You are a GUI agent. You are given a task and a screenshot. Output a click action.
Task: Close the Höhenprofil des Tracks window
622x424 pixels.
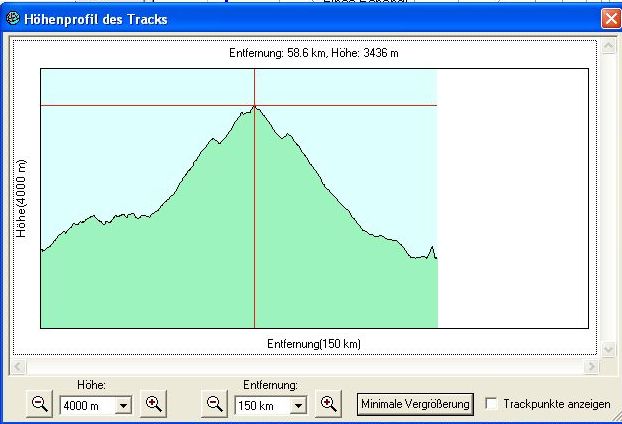[610, 19]
